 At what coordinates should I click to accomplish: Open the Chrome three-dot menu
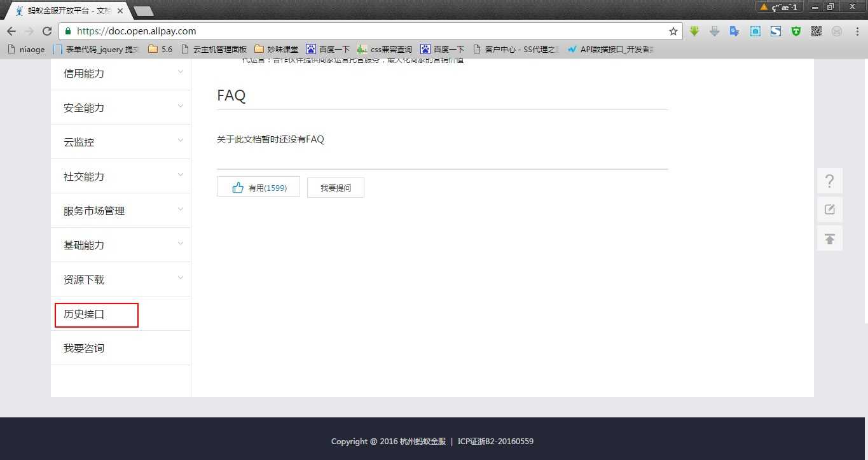tap(856, 31)
